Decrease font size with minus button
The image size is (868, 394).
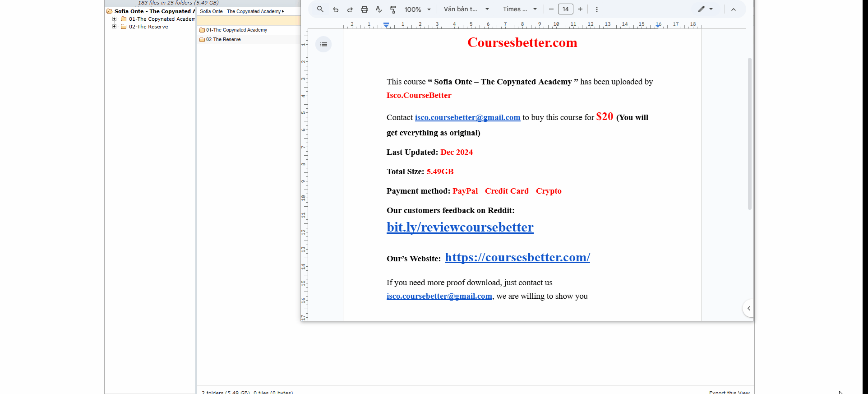pyautogui.click(x=551, y=9)
